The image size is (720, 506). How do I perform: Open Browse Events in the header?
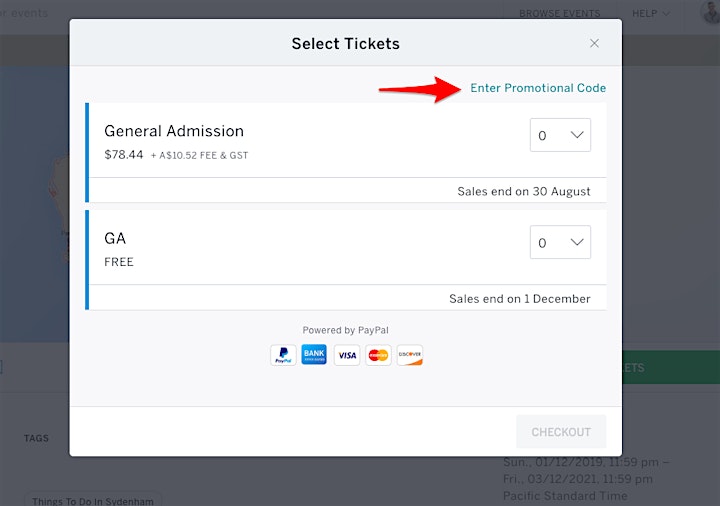click(559, 13)
